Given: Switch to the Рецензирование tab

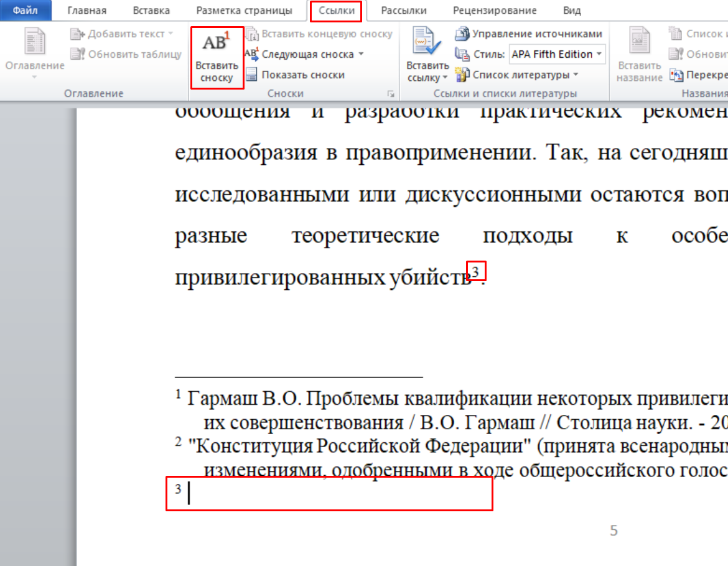Looking at the screenshot, I should tap(495, 10).
